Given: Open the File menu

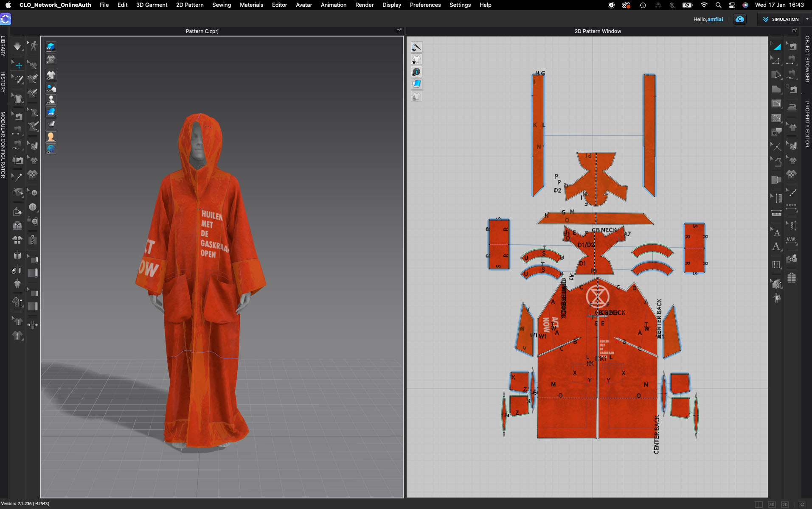Looking at the screenshot, I should point(104,5).
